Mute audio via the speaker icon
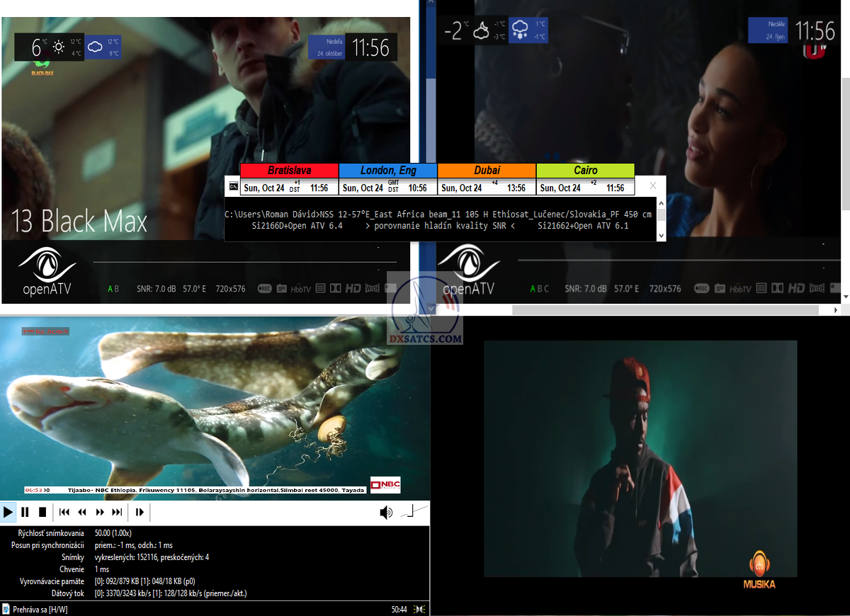The image size is (850, 616). click(386, 513)
